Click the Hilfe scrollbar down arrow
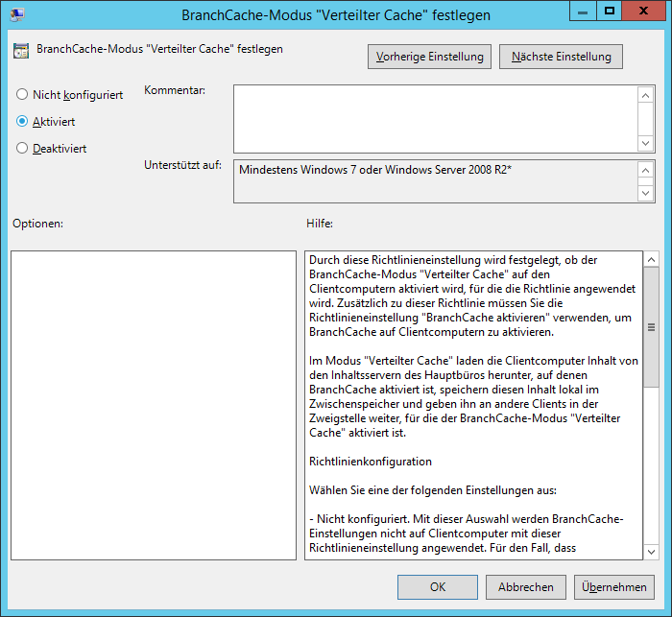Image resolution: width=672 pixels, height=617 pixels. coord(652,552)
